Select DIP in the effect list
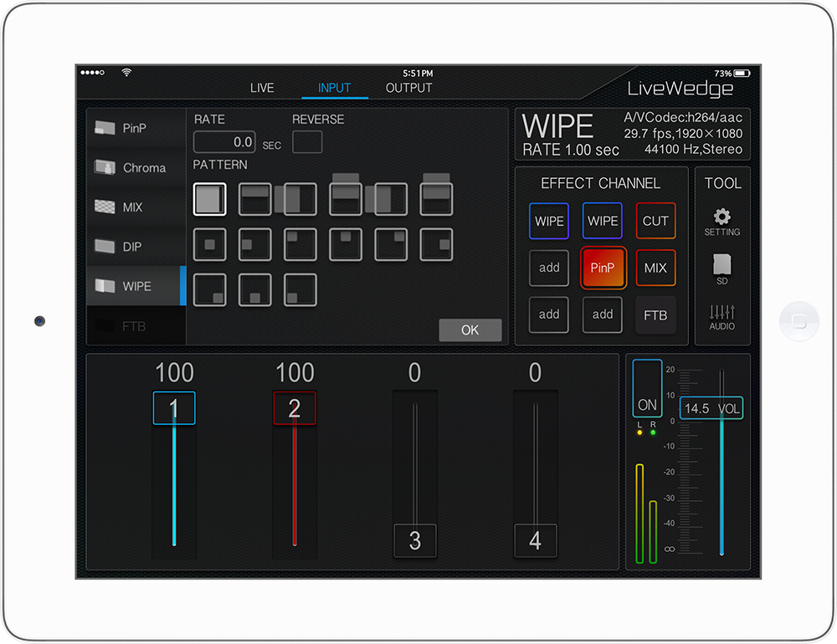This screenshot has height=644, width=837. coord(136,247)
